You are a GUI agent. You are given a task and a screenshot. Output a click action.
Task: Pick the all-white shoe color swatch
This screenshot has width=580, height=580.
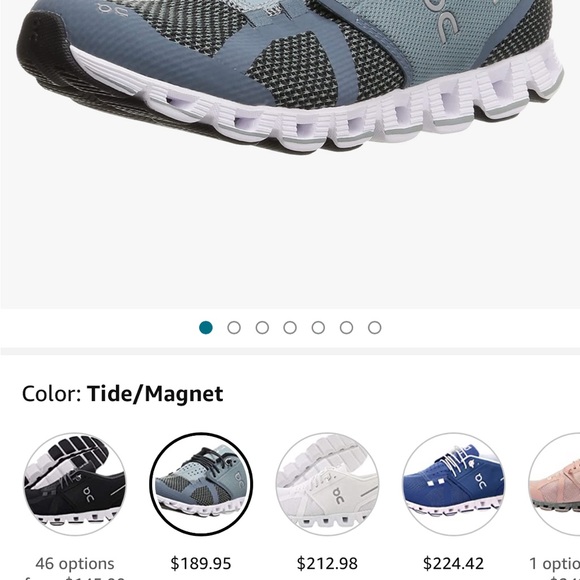click(327, 484)
